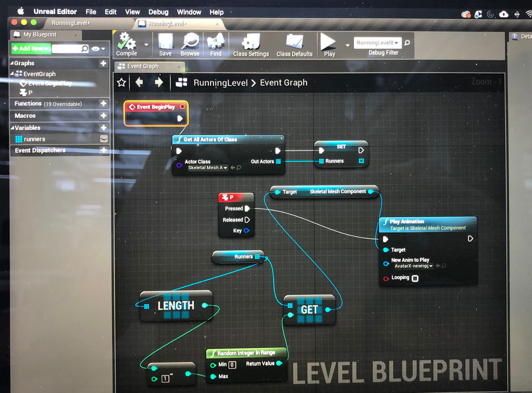Switch to the Event Graph tab
Image resolution: width=532 pixels, height=393 pixels.
point(149,66)
